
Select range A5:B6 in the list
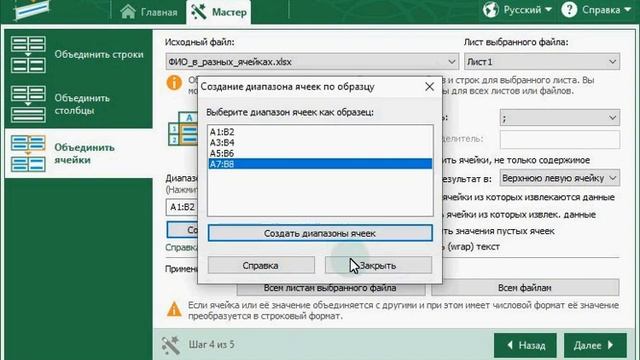tap(320, 153)
